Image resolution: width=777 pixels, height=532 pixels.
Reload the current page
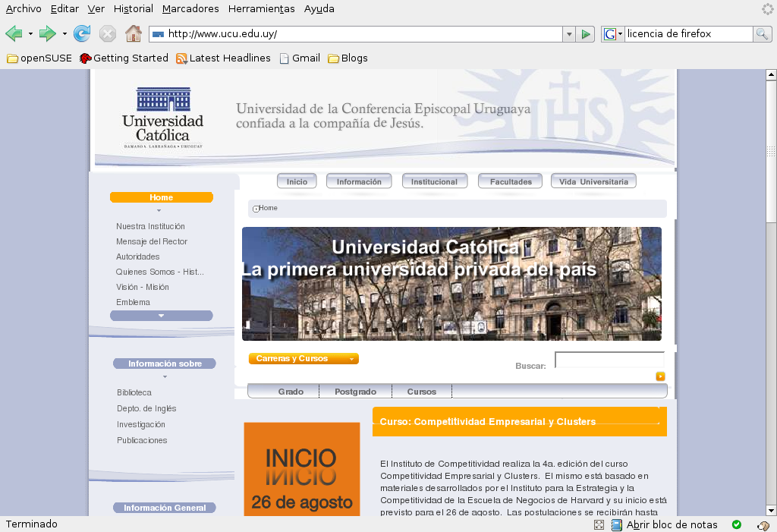coord(82,33)
